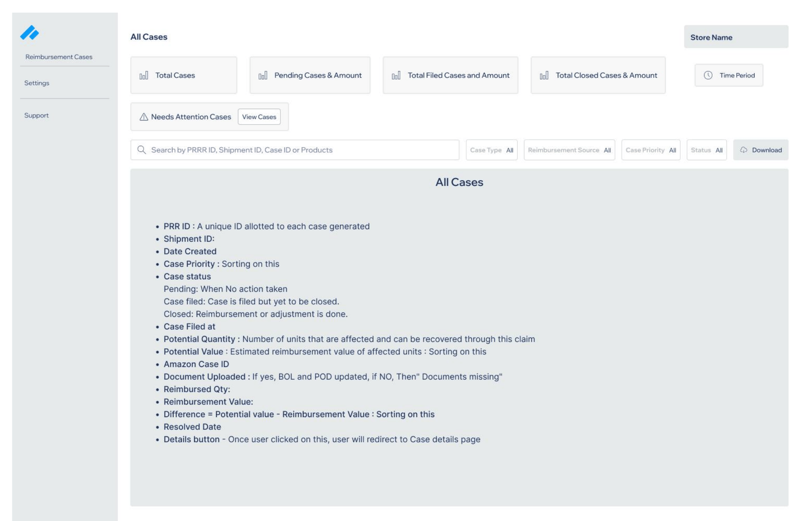Screen dimensions: 812x521
Task: Click the 'Case status' bullet text
Action: coord(187,277)
